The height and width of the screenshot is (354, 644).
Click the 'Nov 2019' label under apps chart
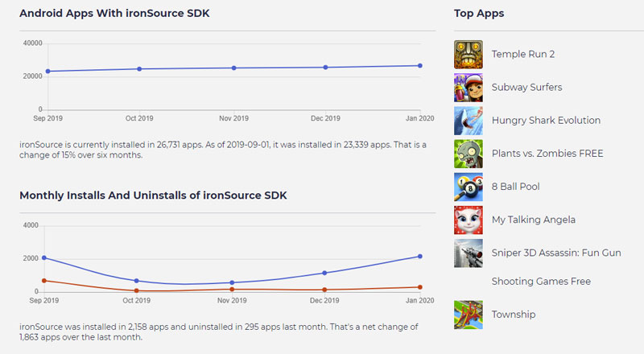point(233,118)
